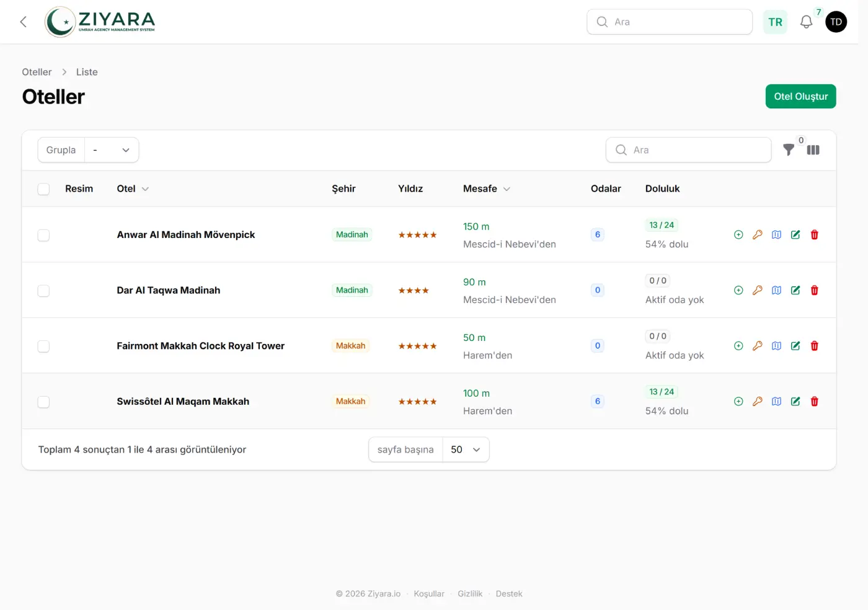Open the table filter funnel icon
The height and width of the screenshot is (610, 868).
[789, 150]
